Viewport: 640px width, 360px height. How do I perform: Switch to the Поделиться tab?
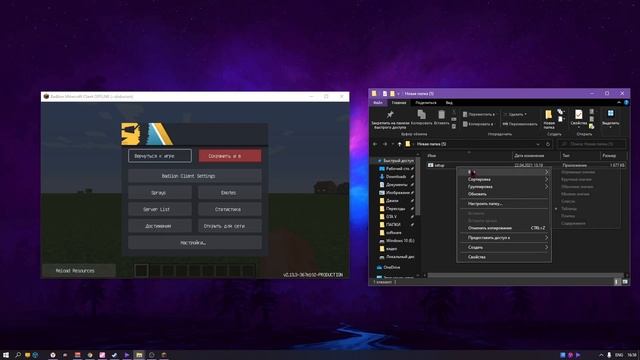pos(426,103)
